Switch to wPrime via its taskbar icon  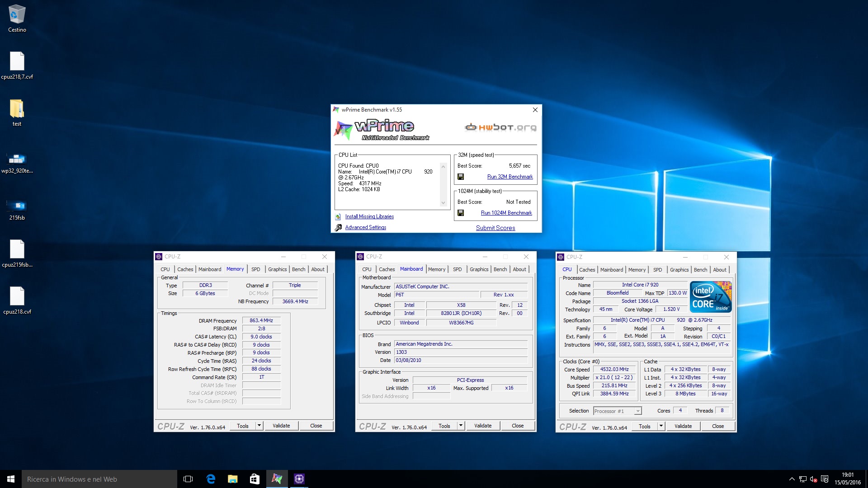pyautogui.click(x=277, y=479)
